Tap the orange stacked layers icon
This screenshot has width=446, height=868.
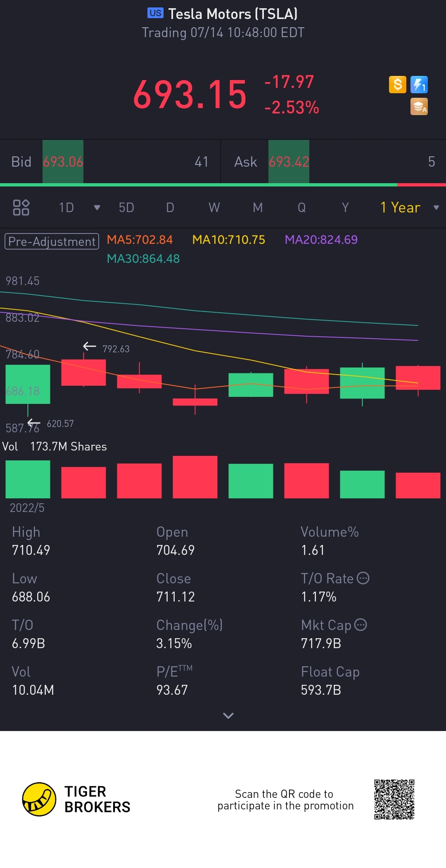[x=419, y=106]
